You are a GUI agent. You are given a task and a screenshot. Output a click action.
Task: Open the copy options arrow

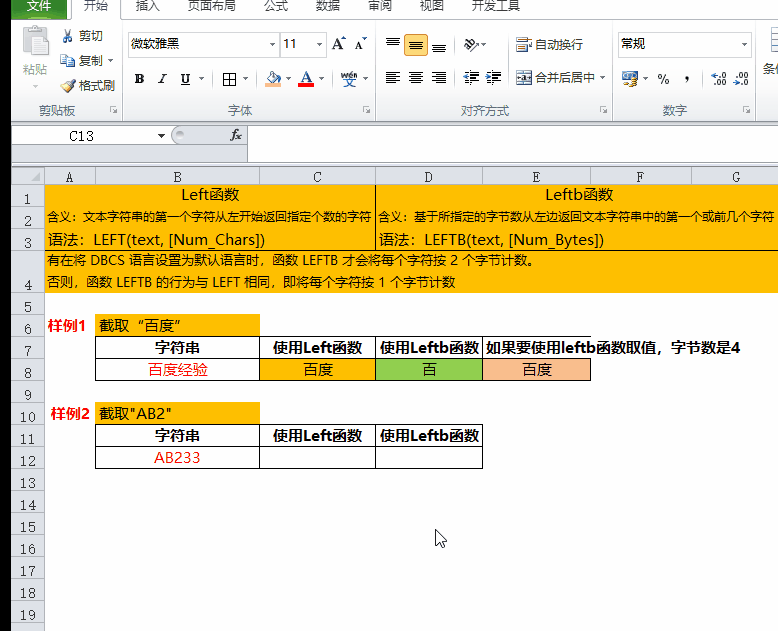(x=111, y=61)
